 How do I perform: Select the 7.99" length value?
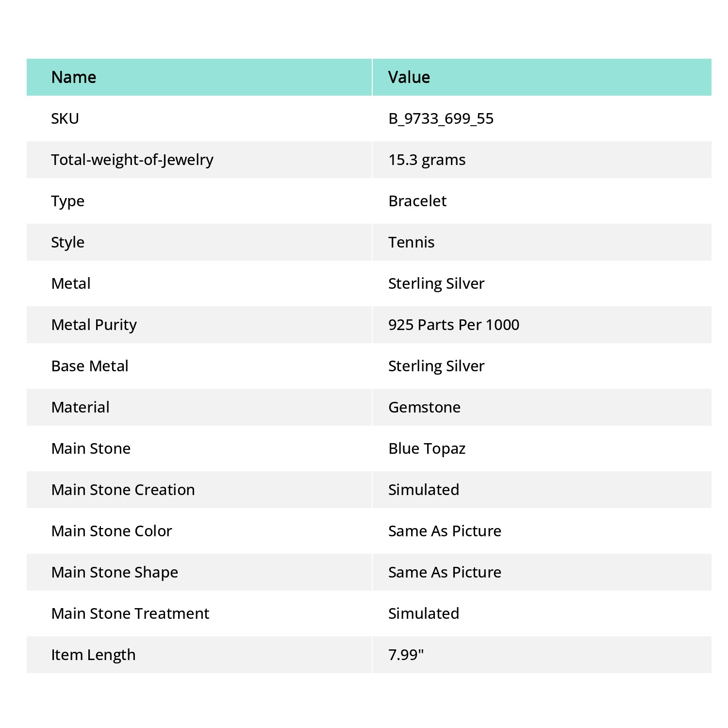[x=406, y=655]
